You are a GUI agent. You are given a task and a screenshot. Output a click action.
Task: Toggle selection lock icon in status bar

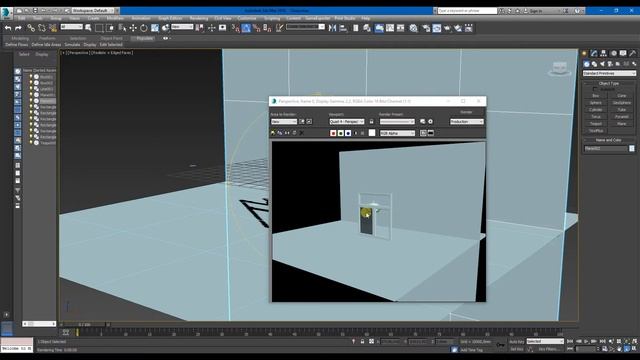(x=362, y=341)
